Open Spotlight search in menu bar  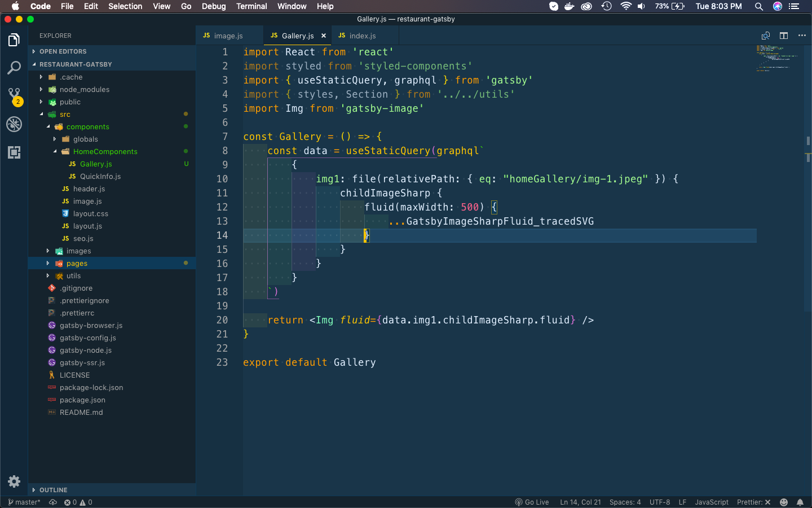coord(759,6)
